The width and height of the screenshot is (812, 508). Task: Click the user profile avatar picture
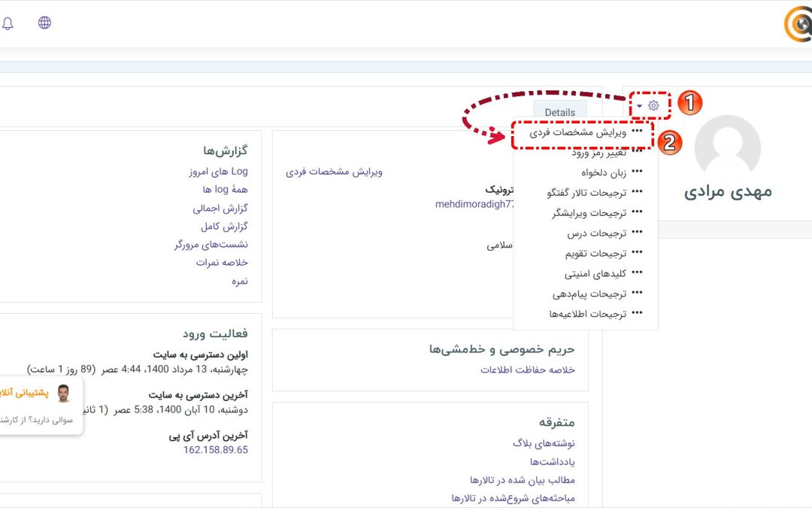click(x=727, y=147)
